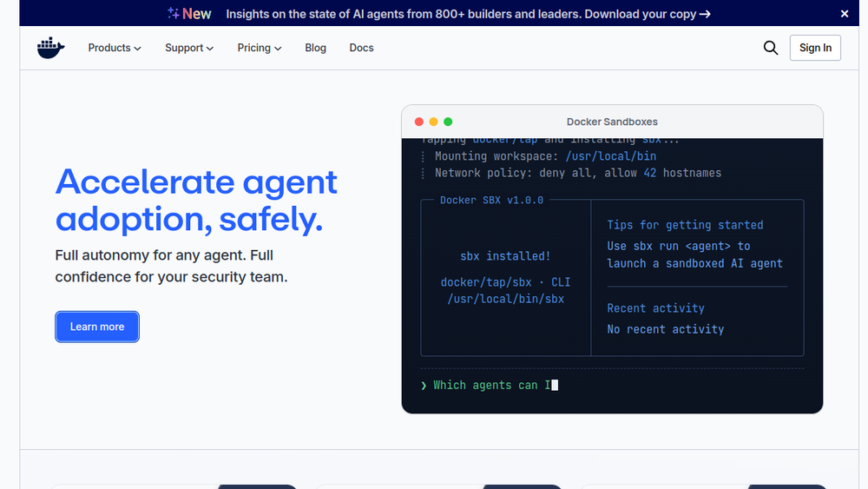Open the Blog page

(x=316, y=48)
